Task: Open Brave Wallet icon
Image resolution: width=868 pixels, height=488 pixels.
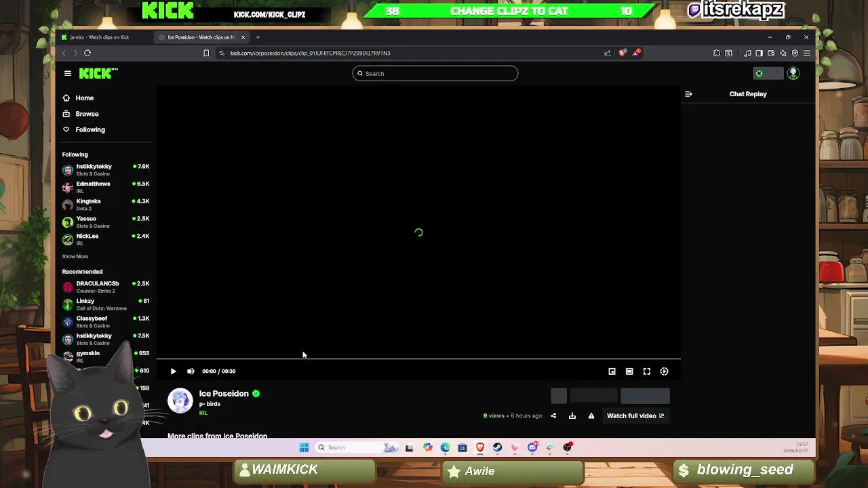Action: (771, 53)
